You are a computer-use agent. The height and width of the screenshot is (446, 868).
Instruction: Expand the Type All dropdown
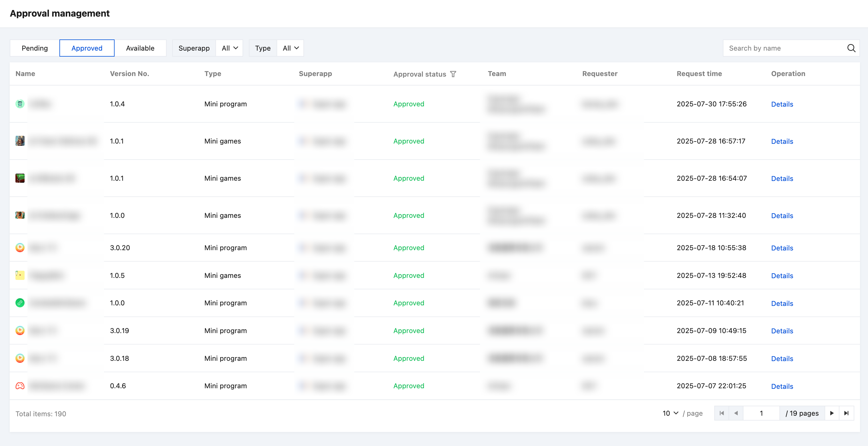[291, 48]
